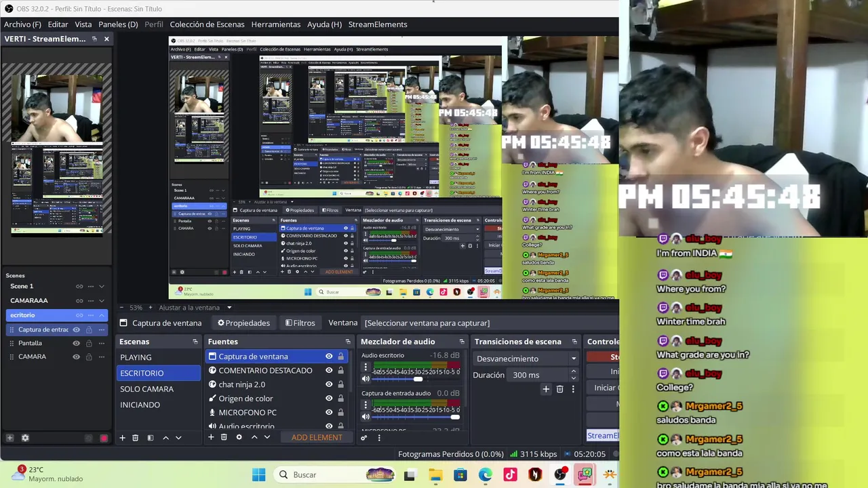This screenshot has height=488, width=868.
Task: Move scene up in Escenas panel
Action: pos(165,438)
